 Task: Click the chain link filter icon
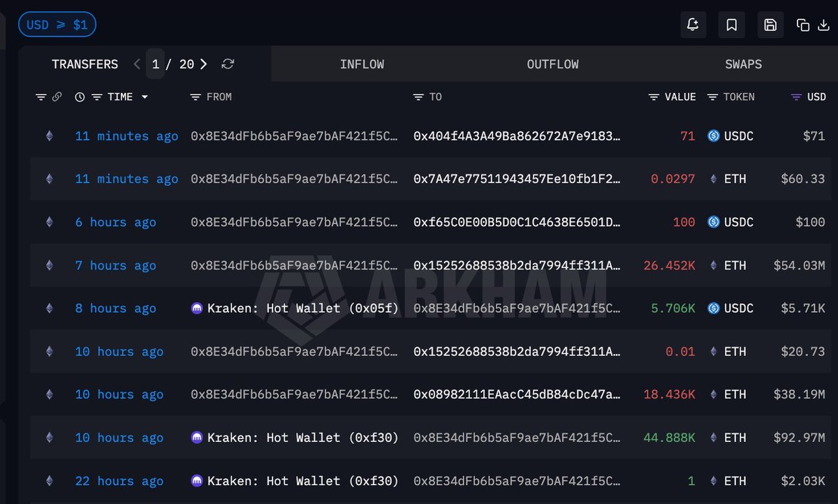click(x=57, y=97)
